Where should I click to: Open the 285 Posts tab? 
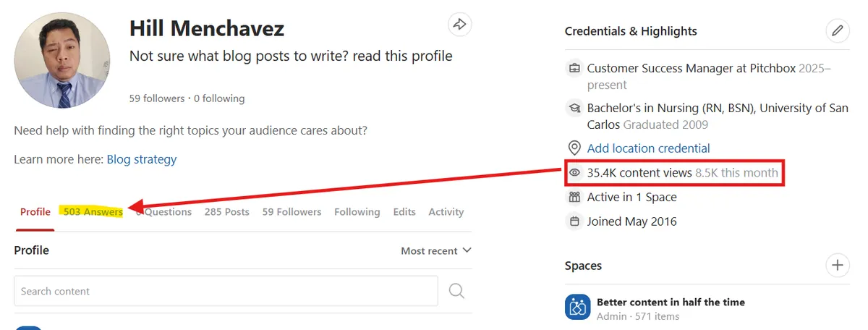(226, 212)
